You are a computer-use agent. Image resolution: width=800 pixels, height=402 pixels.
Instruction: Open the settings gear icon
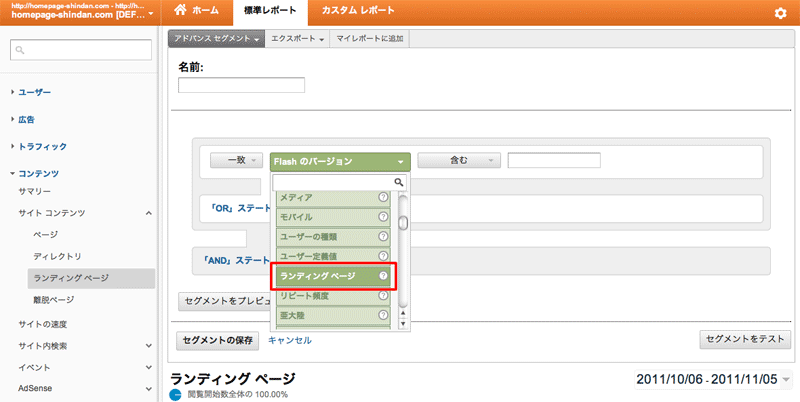tap(780, 13)
